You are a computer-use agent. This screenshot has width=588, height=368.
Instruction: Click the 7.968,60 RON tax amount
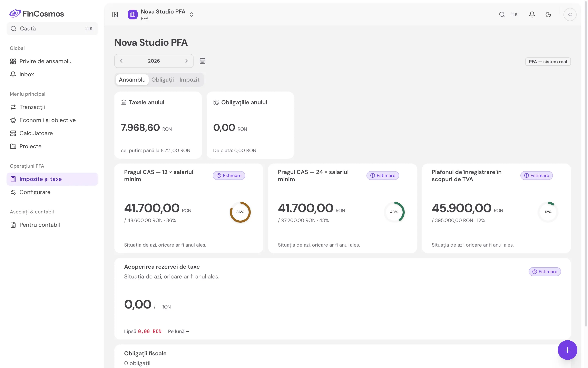(x=146, y=128)
